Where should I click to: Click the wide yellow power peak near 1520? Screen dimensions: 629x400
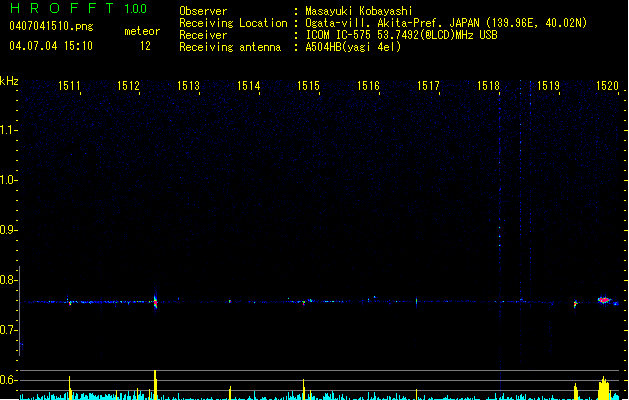click(604, 388)
